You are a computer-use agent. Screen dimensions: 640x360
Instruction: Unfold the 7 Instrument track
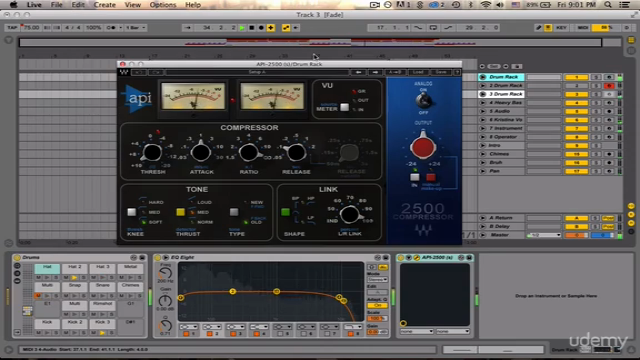click(x=483, y=128)
